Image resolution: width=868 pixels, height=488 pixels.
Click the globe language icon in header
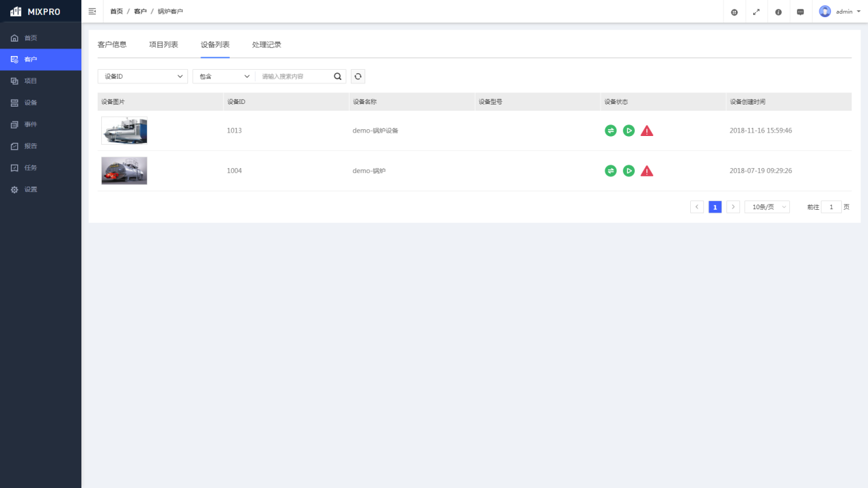(734, 12)
